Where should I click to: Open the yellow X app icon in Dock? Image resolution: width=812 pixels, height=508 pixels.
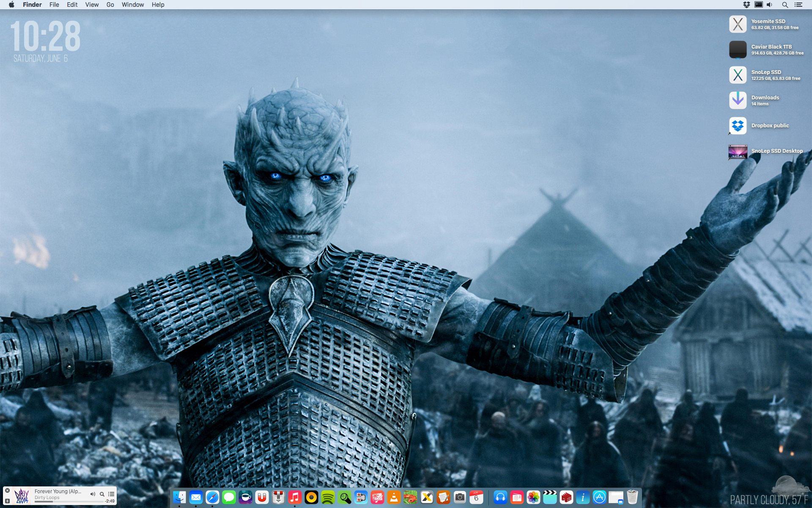pos(427,497)
